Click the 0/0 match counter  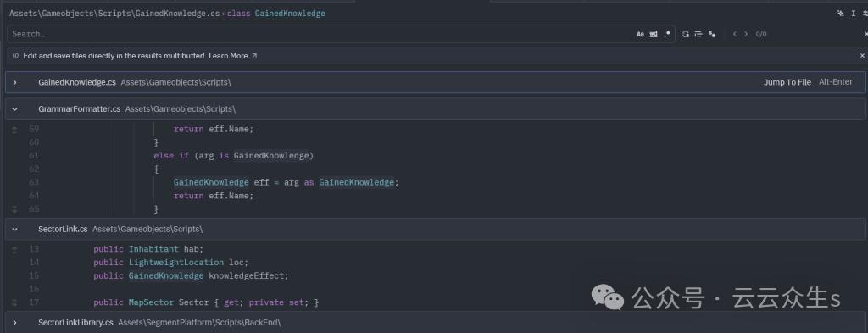pos(761,34)
